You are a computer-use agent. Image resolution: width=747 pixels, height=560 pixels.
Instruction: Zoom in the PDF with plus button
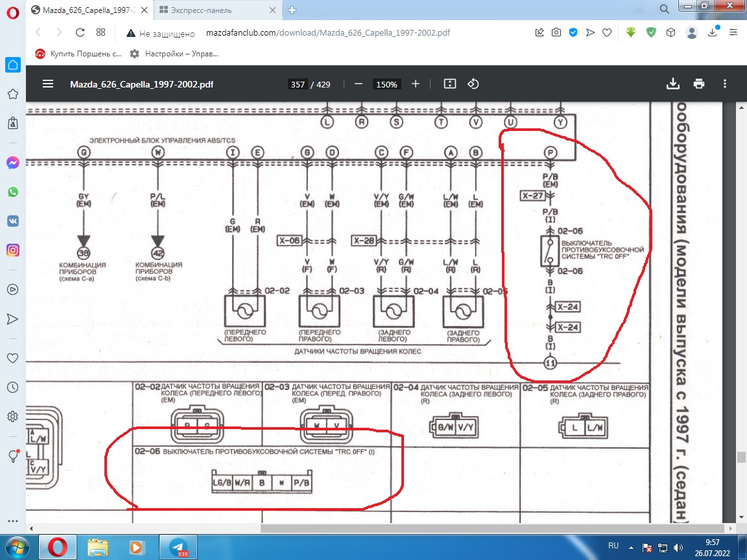[416, 84]
